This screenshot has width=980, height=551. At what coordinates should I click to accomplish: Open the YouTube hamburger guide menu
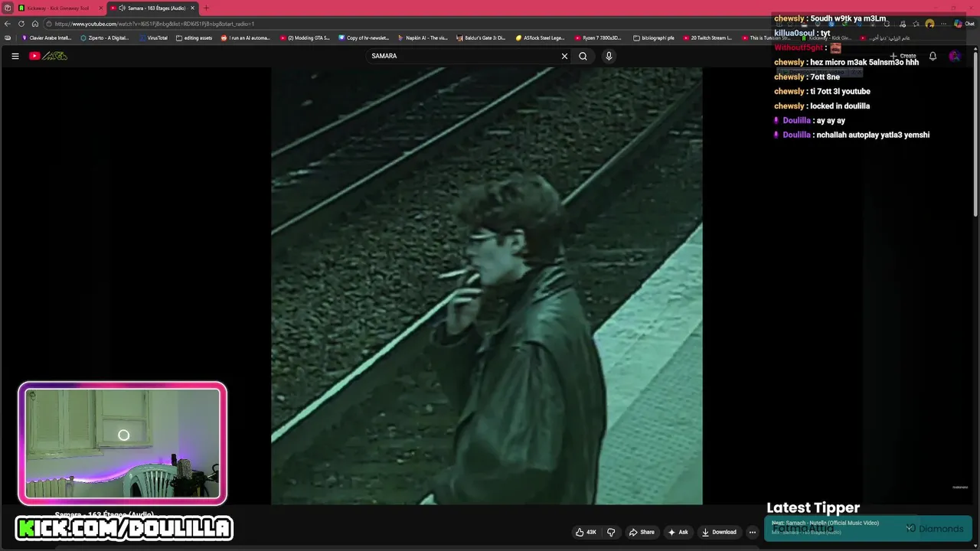[x=15, y=56]
